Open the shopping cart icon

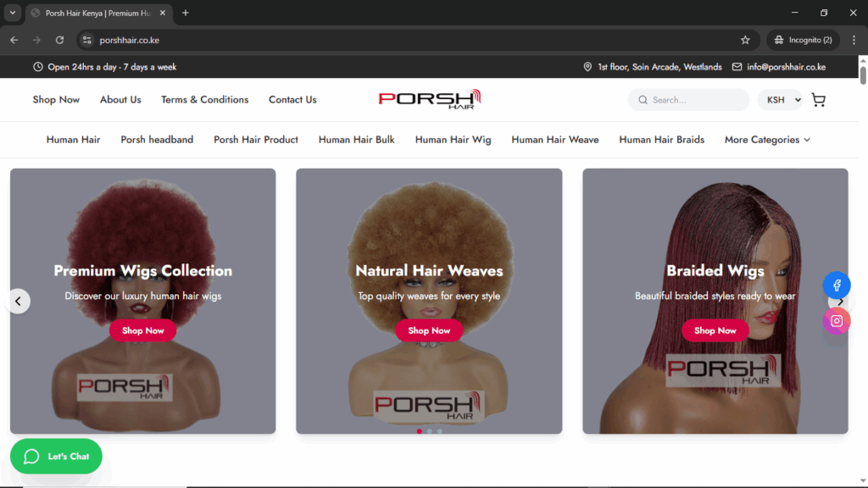[818, 100]
